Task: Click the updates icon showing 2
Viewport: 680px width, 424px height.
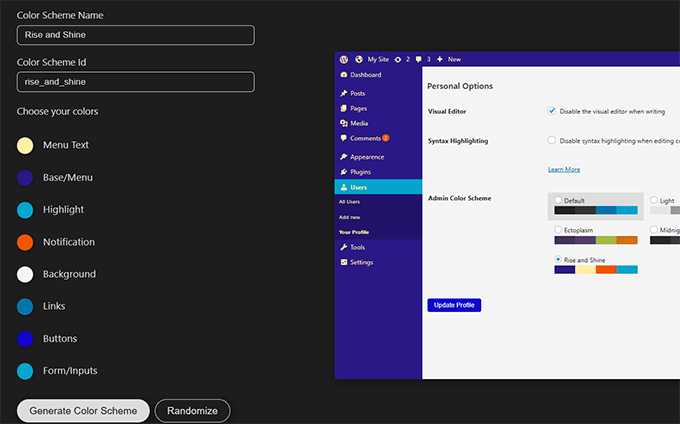Action: click(398, 59)
